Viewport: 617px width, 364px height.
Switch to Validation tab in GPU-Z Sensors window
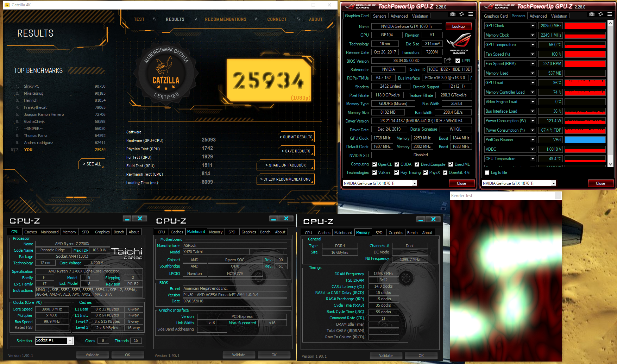[x=559, y=16]
